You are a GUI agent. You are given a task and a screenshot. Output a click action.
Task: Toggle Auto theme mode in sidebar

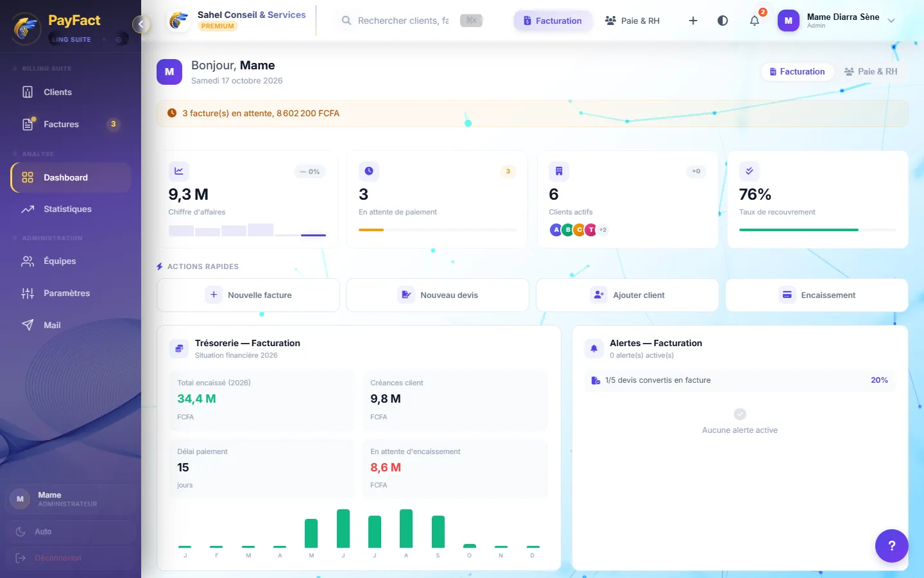point(71,532)
